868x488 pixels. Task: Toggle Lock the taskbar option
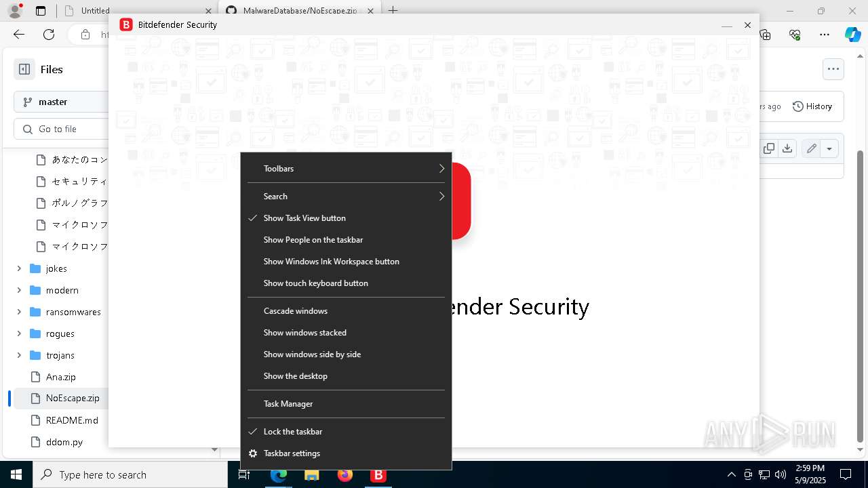(x=346, y=432)
